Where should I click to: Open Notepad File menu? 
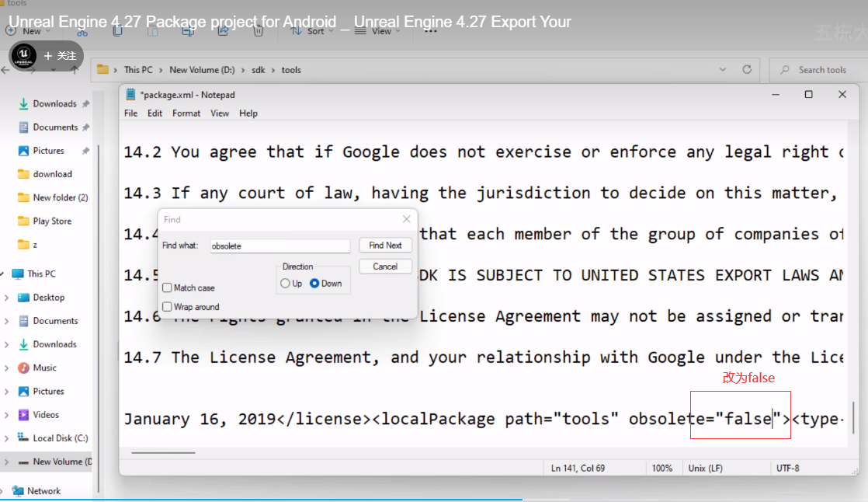pyautogui.click(x=130, y=113)
